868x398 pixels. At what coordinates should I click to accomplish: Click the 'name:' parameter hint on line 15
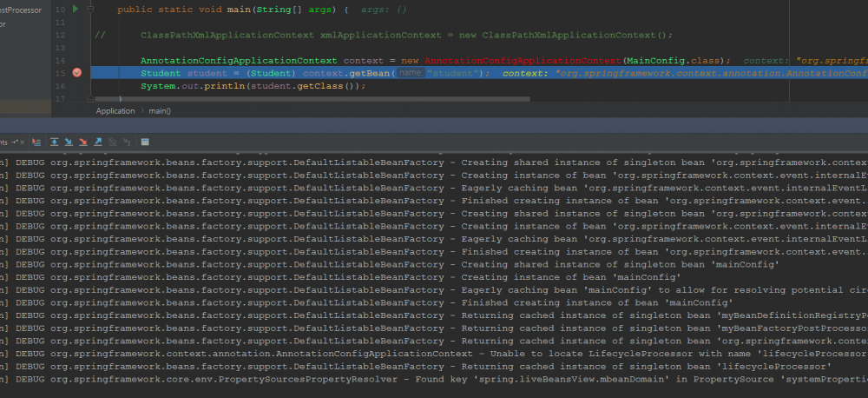coord(411,73)
